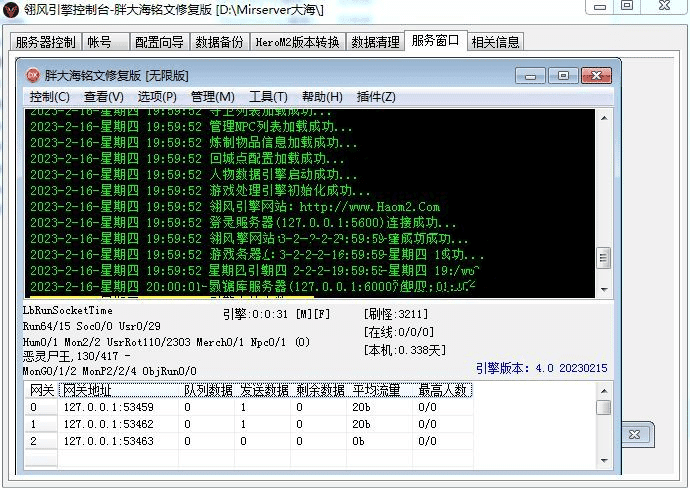The width and height of the screenshot is (690, 490).
Task: Select the HeroM2版本转换 tab
Action: click(297, 43)
